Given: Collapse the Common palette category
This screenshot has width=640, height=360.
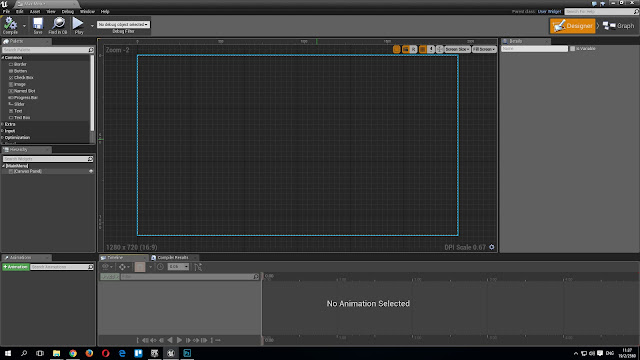Looking at the screenshot, I should point(3,58).
